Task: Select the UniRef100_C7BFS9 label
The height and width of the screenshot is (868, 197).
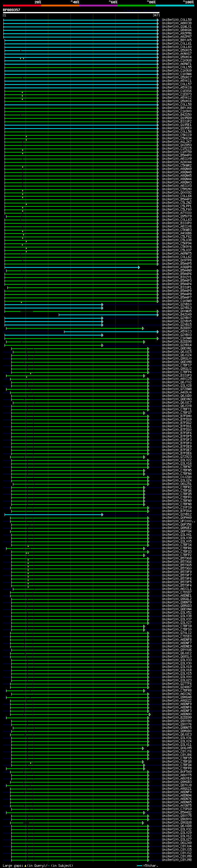Action: [176, 626]
